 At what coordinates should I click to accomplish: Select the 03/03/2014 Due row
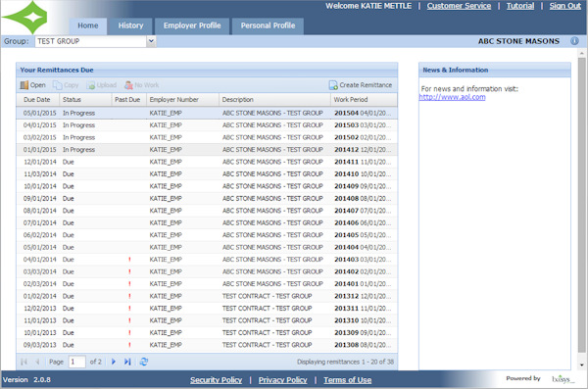(207, 271)
